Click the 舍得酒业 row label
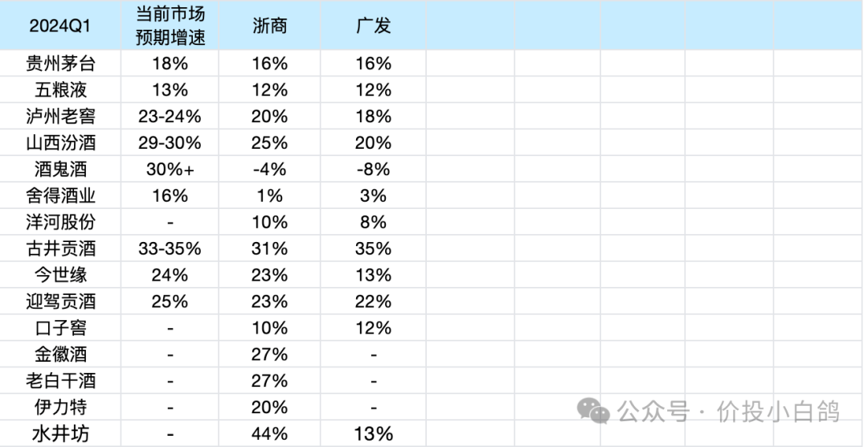Viewport: 868px width, 447px height. (x=60, y=195)
